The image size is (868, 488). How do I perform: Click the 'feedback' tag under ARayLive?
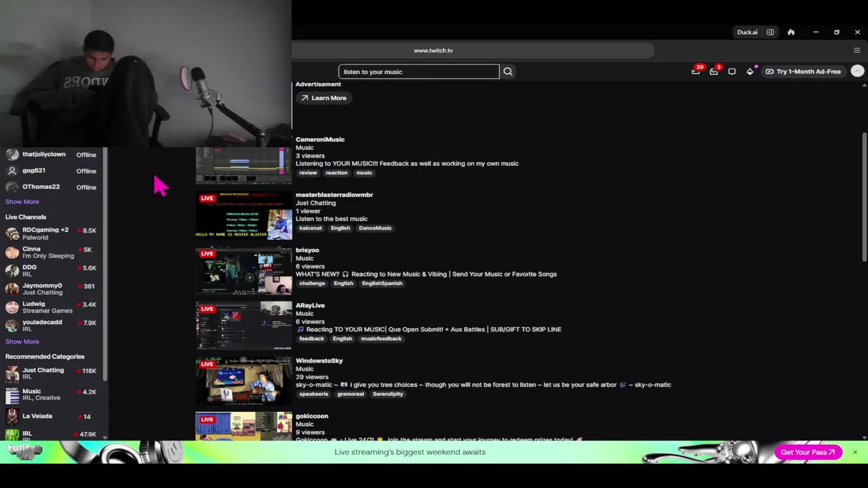tap(312, 339)
